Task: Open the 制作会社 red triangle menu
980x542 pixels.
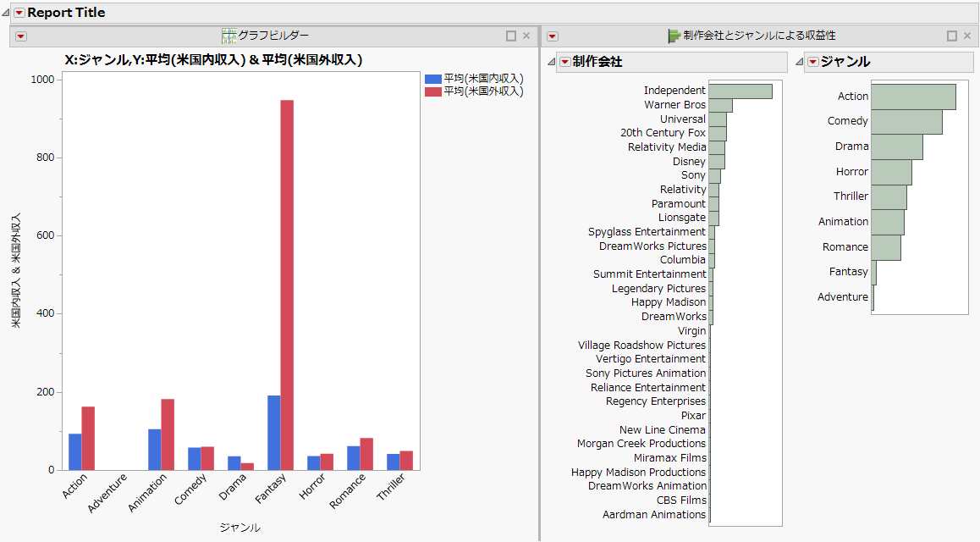Action: click(565, 62)
